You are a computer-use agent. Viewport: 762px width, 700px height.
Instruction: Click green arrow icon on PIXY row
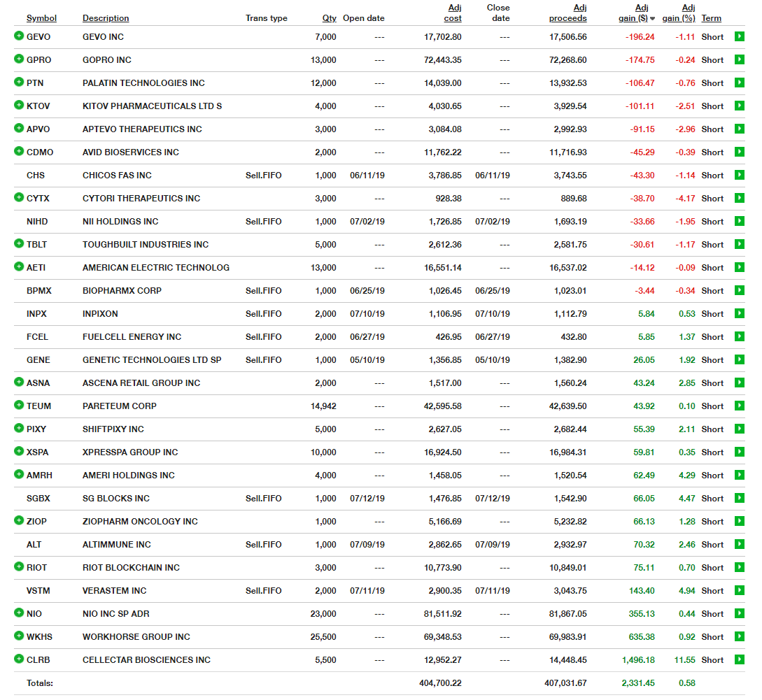coord(740,429)
